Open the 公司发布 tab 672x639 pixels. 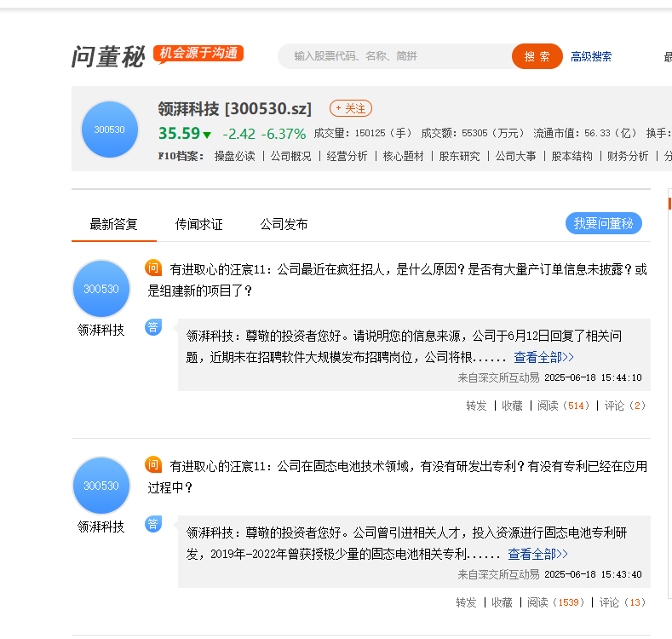coord(284,224)
